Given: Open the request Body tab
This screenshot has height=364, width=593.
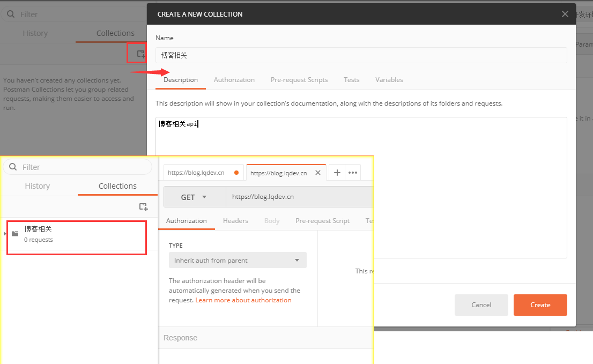Looking at the screenshot, I should click(272, 221).
